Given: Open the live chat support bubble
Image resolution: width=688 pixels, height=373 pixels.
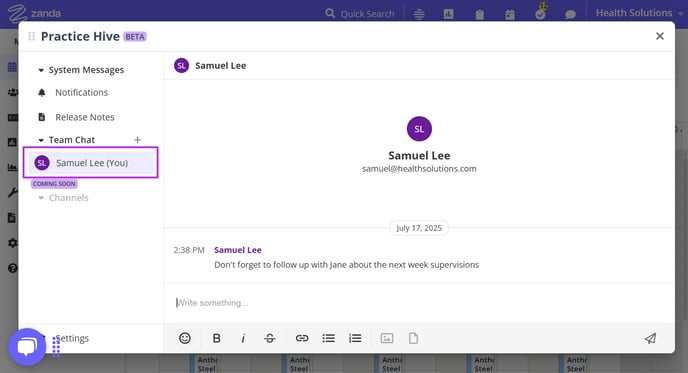Looking at the screenshot, I should click(x=27, y=347).
